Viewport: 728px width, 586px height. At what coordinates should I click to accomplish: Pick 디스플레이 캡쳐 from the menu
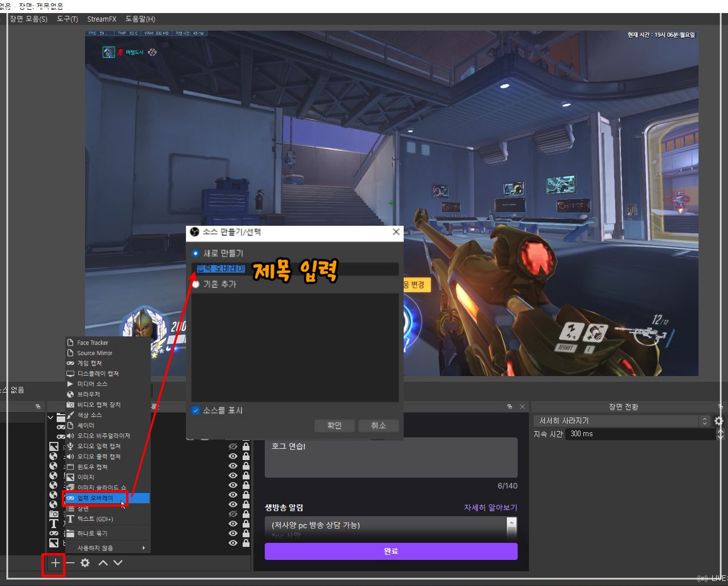pyautogui.click(x=108, y=374)
